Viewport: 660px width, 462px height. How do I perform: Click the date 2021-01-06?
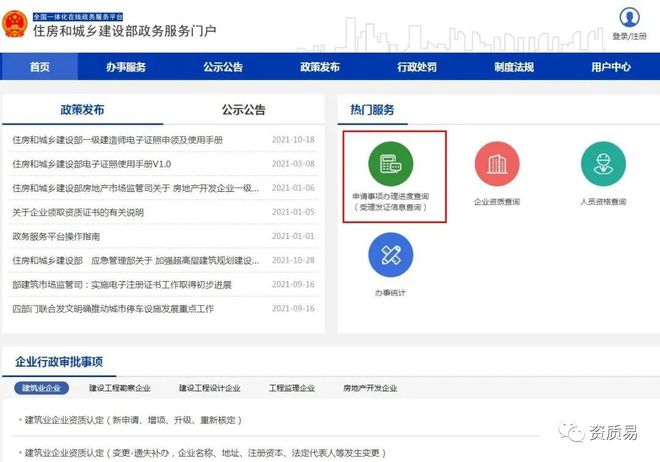(293, 188)
